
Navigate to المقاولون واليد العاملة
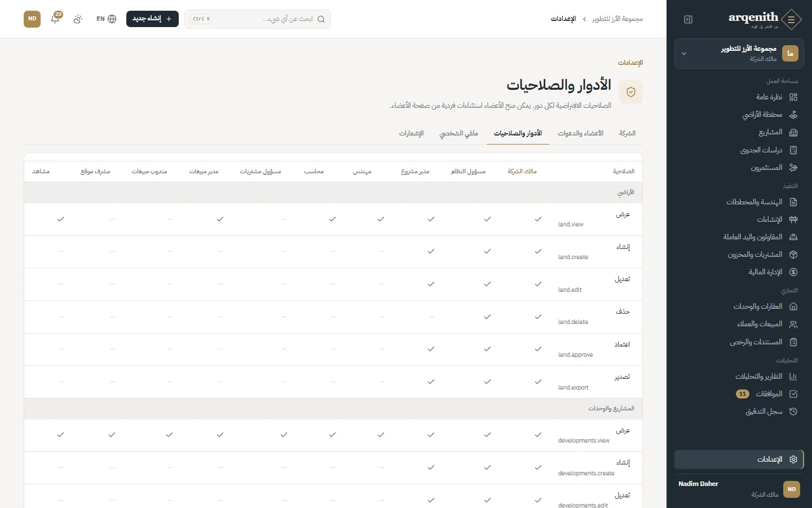739,237
